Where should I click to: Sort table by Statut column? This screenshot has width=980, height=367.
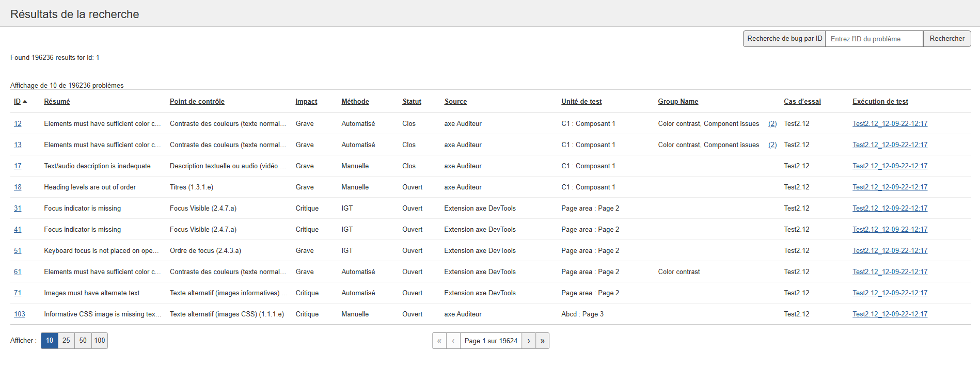(412, 102)
